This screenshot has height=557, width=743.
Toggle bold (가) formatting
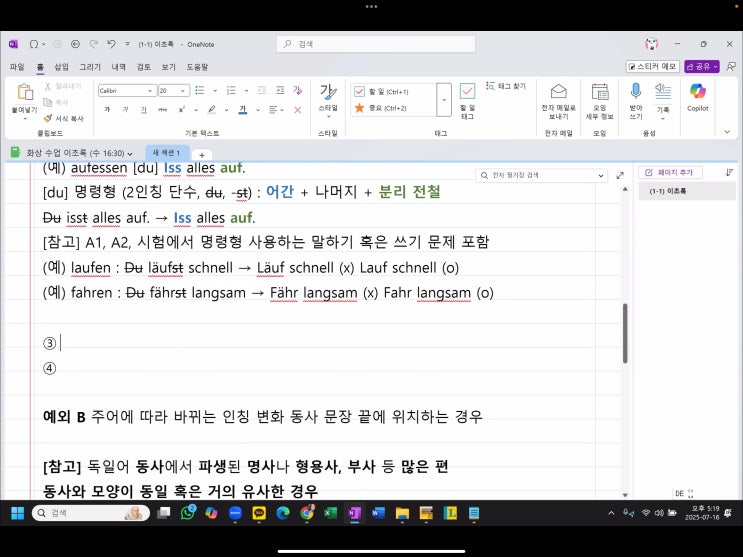[x=107, y=110]
